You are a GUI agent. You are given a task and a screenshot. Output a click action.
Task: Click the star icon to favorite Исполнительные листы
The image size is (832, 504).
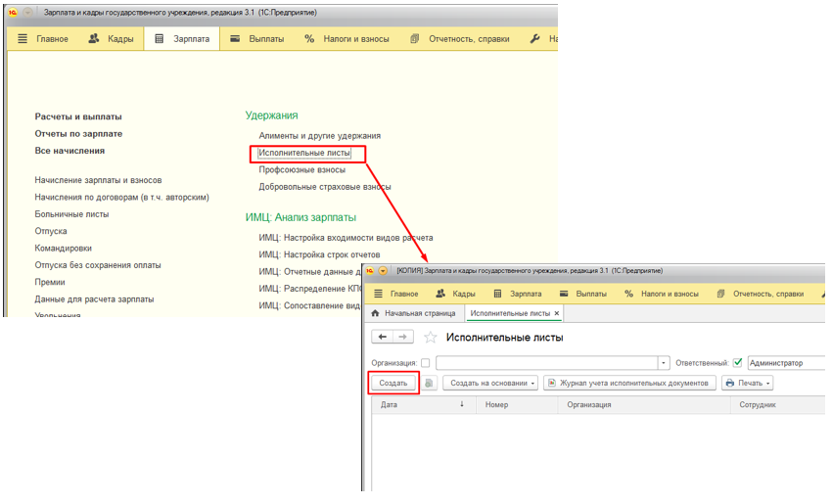click(431, 338)
